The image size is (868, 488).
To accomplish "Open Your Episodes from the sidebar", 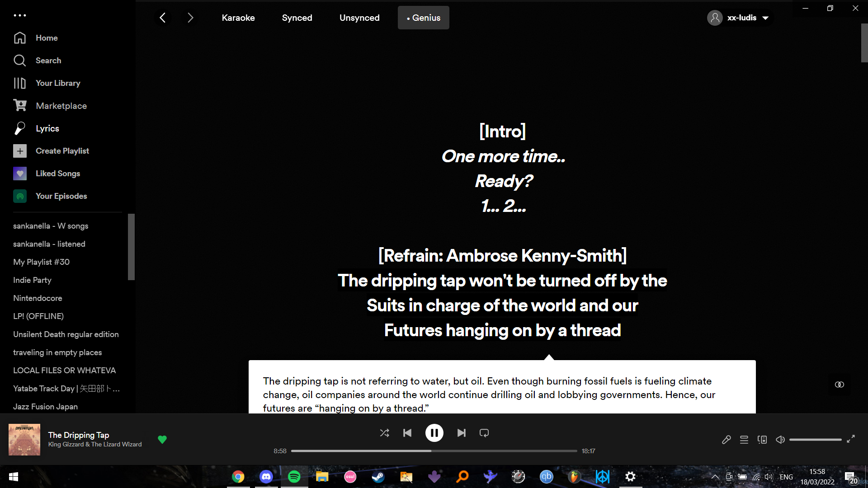I will tap(61, 196).
